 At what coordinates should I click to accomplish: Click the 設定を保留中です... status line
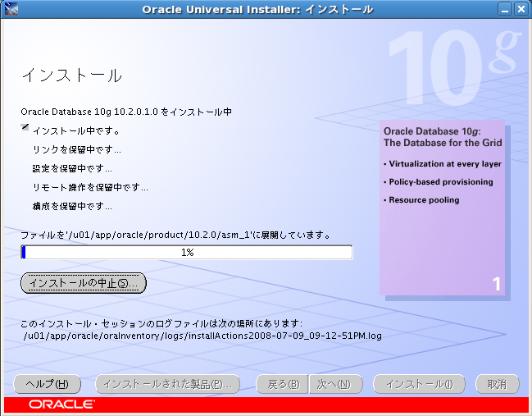pos(72,168)
